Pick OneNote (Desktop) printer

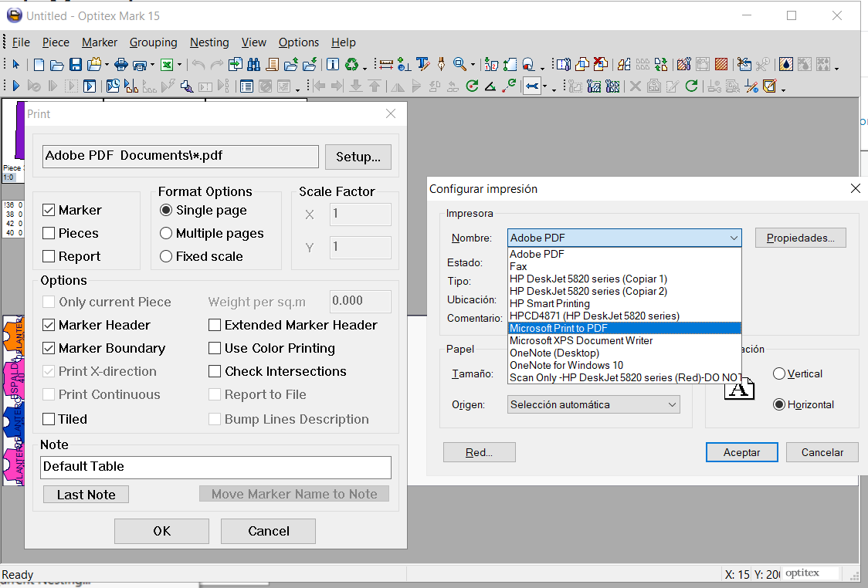625,353
